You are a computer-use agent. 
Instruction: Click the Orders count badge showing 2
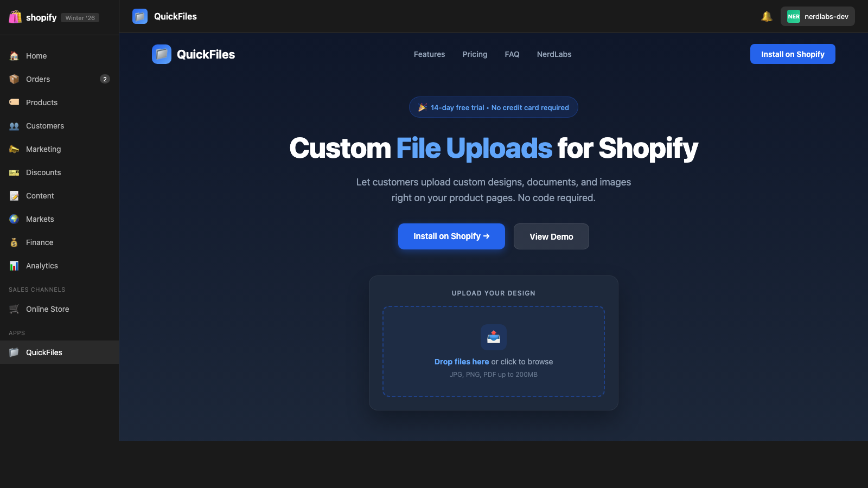click(x=105, y=79)
